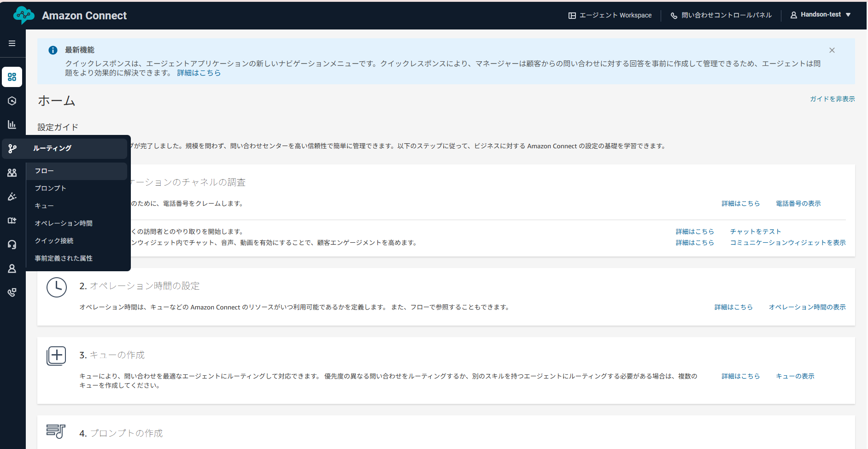868x449 pixels.
Task: Open the users management sidebar icon
Action: pos(12,173)
